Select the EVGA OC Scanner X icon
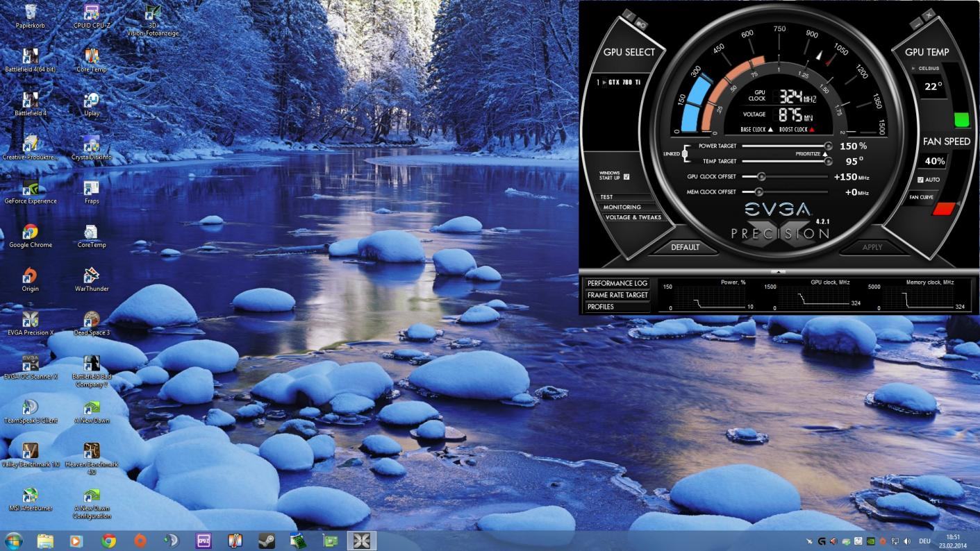Screen dimensions: 980x551 31,368
